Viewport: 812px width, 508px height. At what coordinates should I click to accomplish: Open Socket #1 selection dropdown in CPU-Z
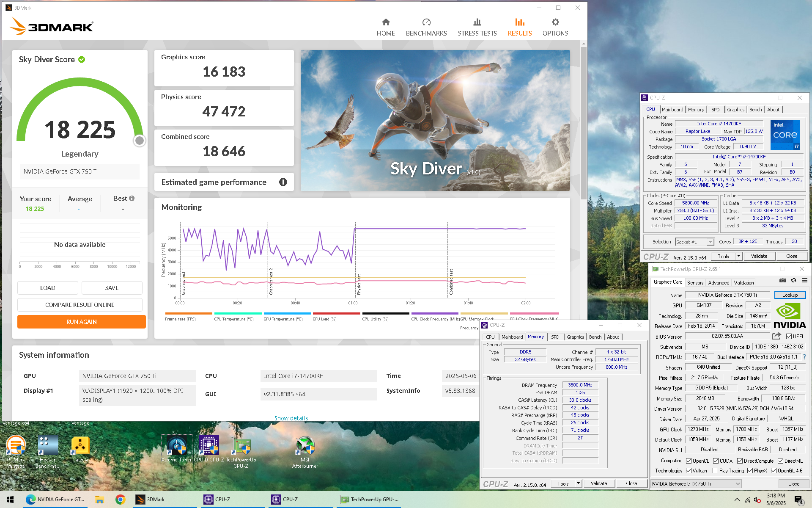coord(694,242)
